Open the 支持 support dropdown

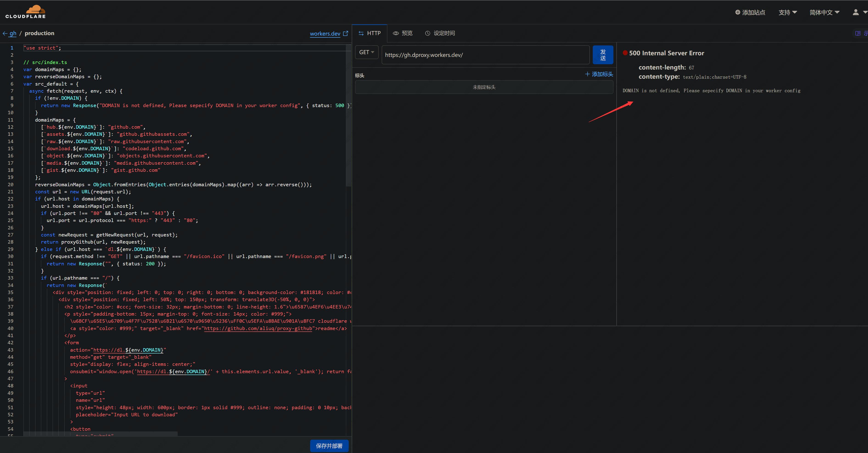[x=787, y=12]
